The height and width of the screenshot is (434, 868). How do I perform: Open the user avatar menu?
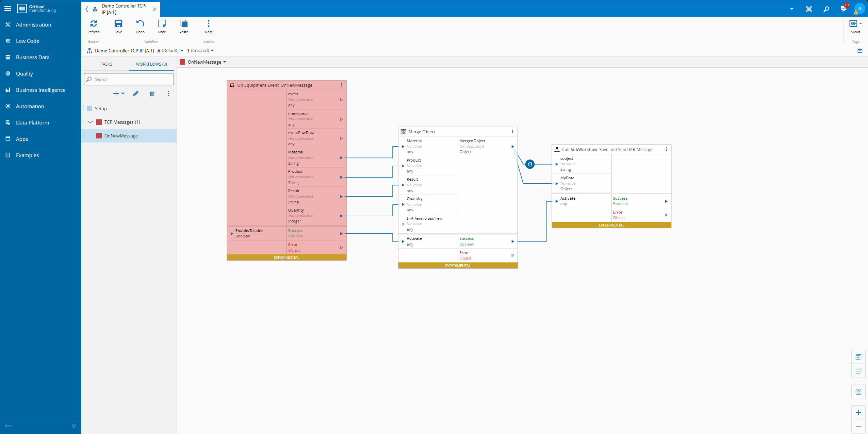tap(859, 9)
